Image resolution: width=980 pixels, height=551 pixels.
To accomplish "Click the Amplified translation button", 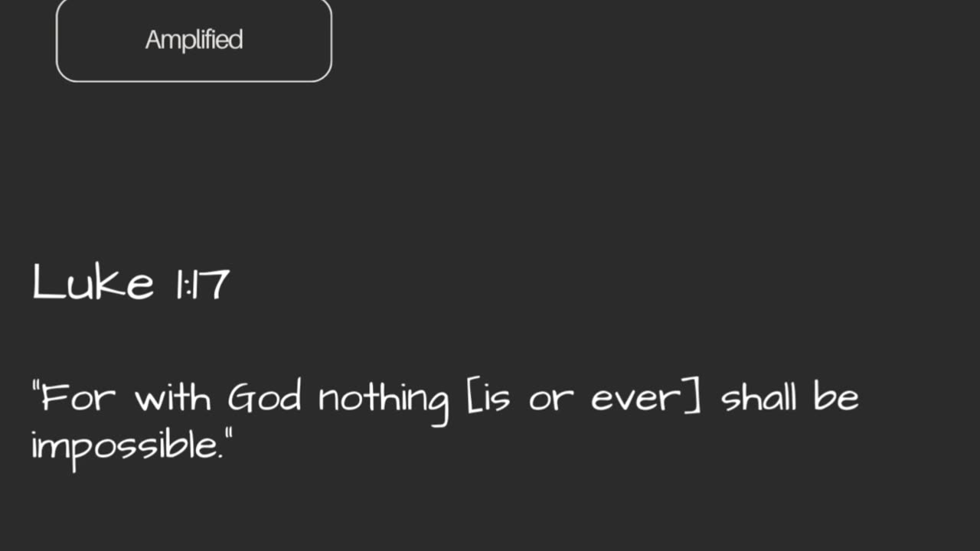I will point(194,41).
